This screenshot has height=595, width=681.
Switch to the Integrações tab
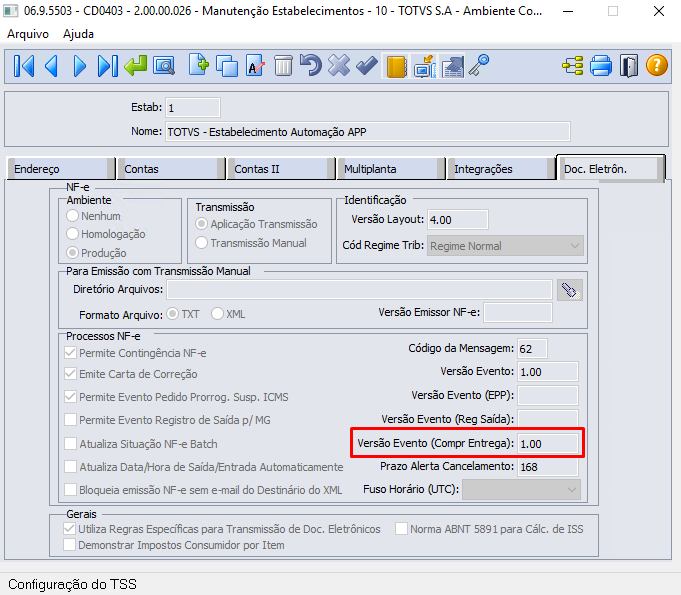483,169
